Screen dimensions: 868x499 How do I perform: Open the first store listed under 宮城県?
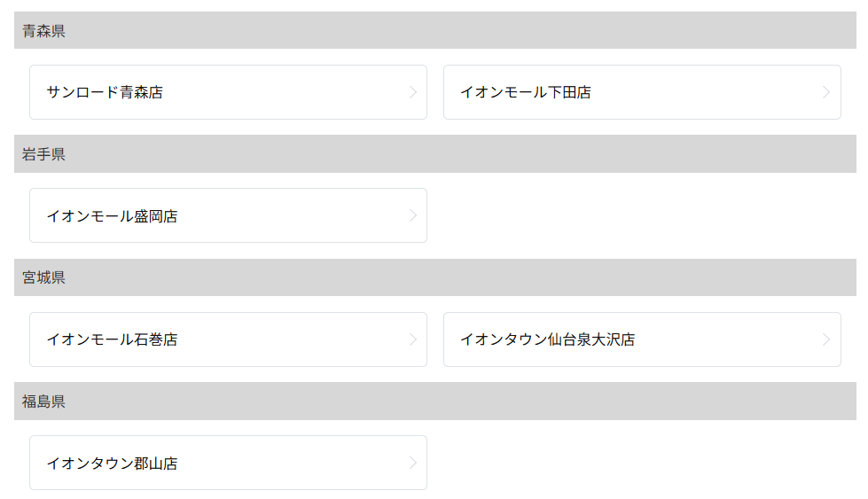coord(228,339)
